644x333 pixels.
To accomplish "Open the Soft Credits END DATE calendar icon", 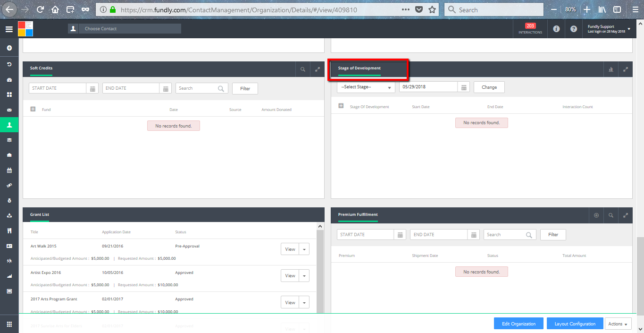I will [x=166, y=88].
